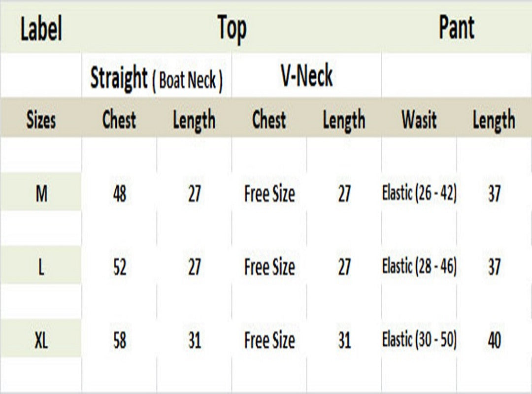Select the Top header cell

click(x=232, y=29)
